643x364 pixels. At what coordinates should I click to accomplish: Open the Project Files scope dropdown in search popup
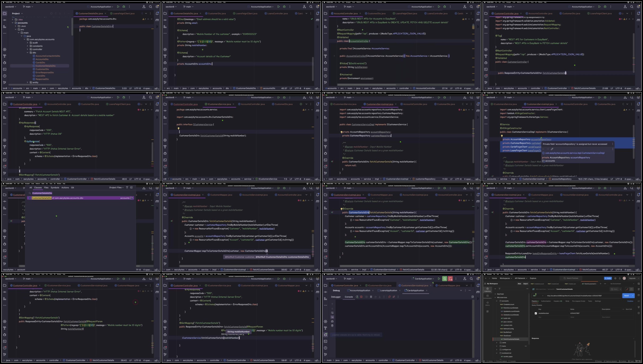(116, 188)
